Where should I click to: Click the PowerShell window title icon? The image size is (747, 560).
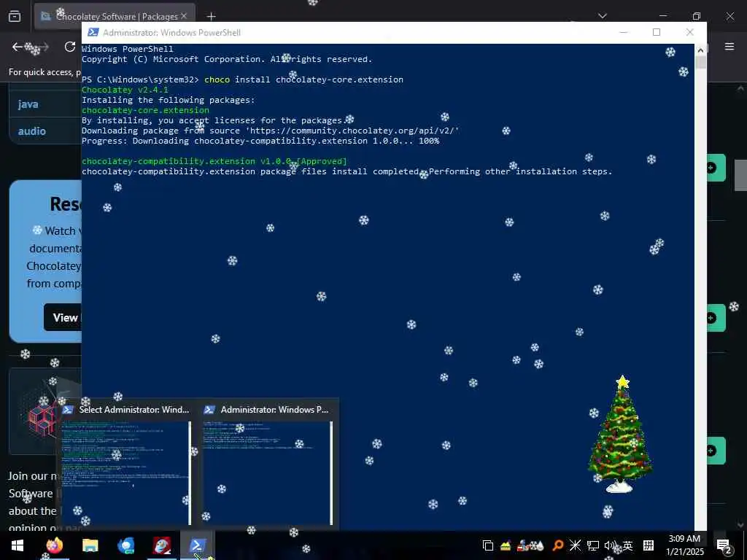tap(93, 32)
